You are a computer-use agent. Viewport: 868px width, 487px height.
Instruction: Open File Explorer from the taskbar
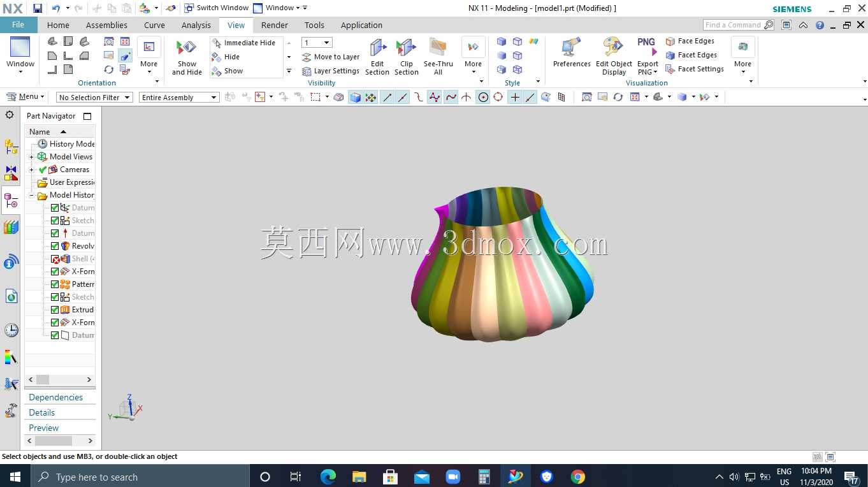(x=359, y=477)
